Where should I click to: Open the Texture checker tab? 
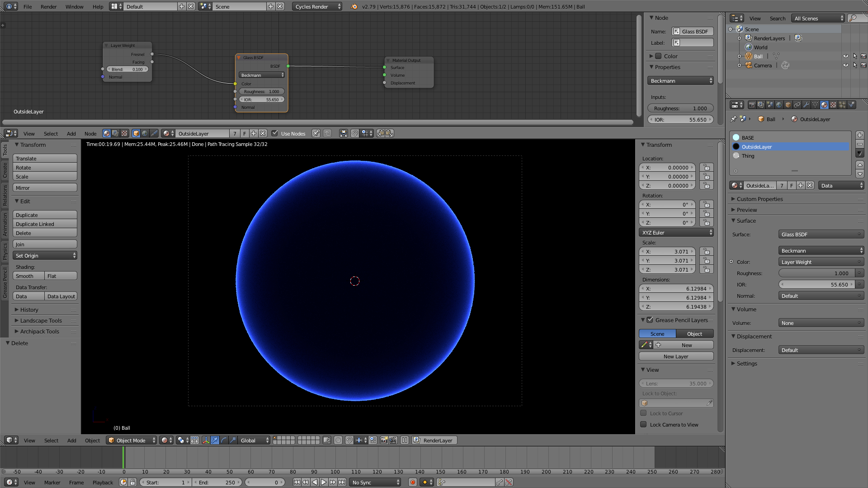[x=833, y=105]
